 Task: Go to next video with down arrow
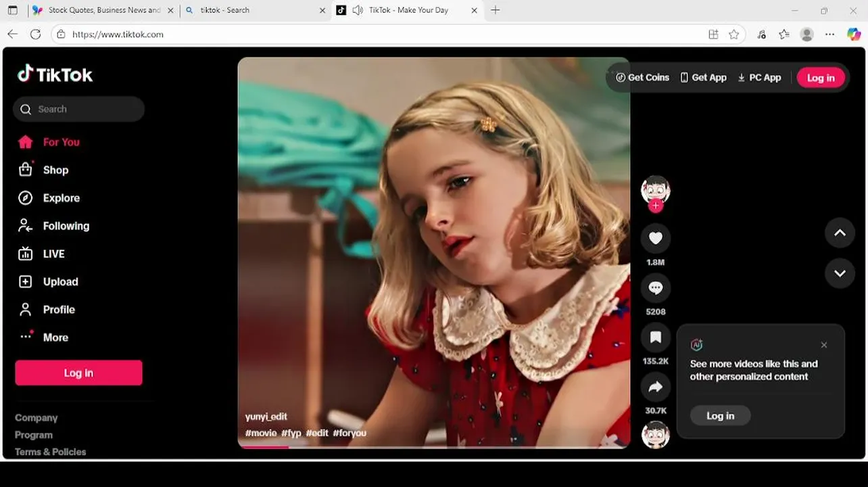[840, 273]
